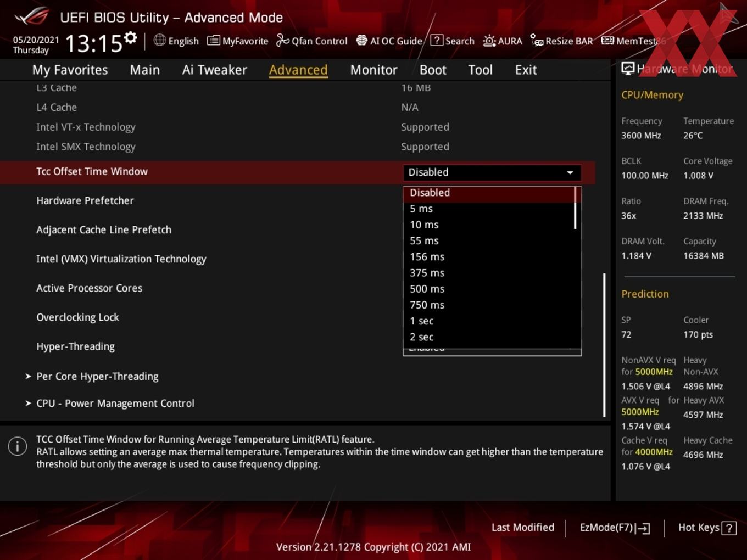Viewport: 747px width, 560px height.
Task: Switch to EzMode(F7)
Action: (x=615, y=528)
